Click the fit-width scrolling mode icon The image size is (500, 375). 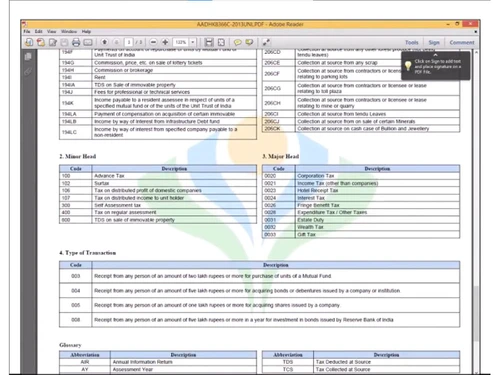(209, 42)
